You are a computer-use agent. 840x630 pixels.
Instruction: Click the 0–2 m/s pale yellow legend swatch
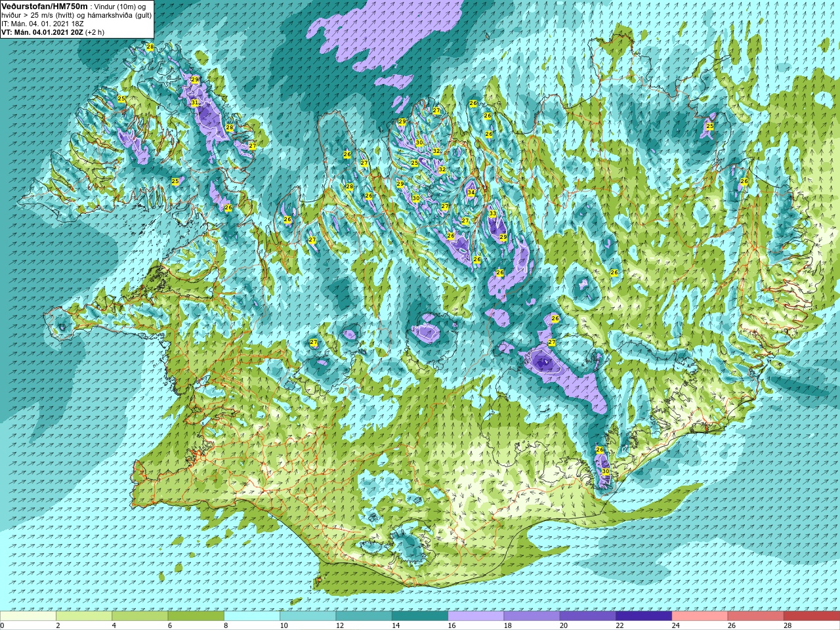(28, 616)
